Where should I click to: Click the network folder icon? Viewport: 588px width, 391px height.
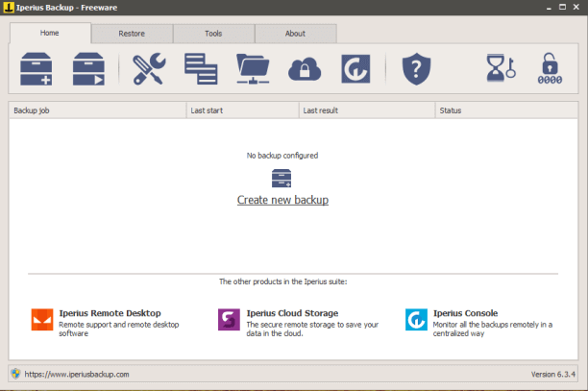pos(254,69)
